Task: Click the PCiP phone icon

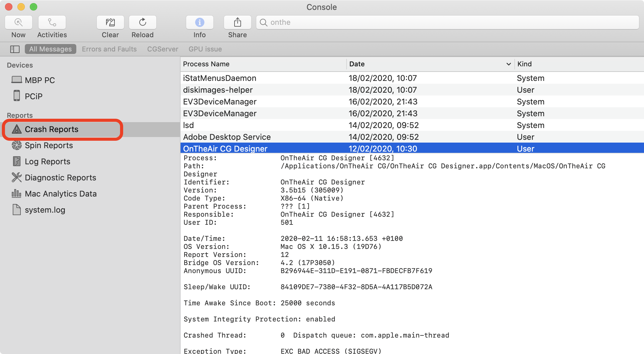Action: pos(17,96)
